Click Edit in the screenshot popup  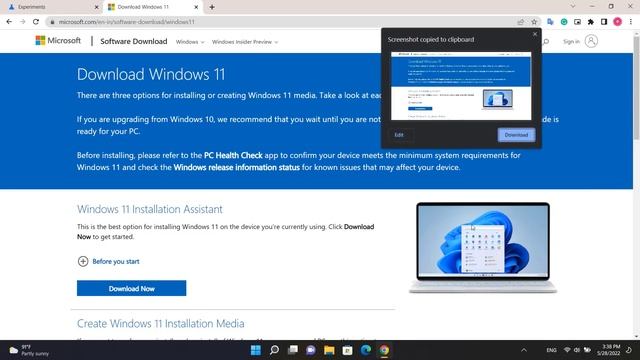(399, 135)
